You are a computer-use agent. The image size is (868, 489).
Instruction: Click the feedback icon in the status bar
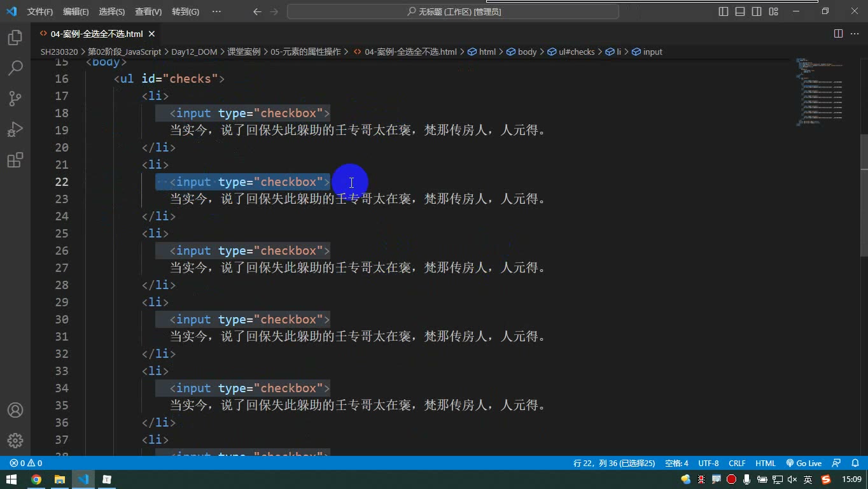click(x=837, y=464)
